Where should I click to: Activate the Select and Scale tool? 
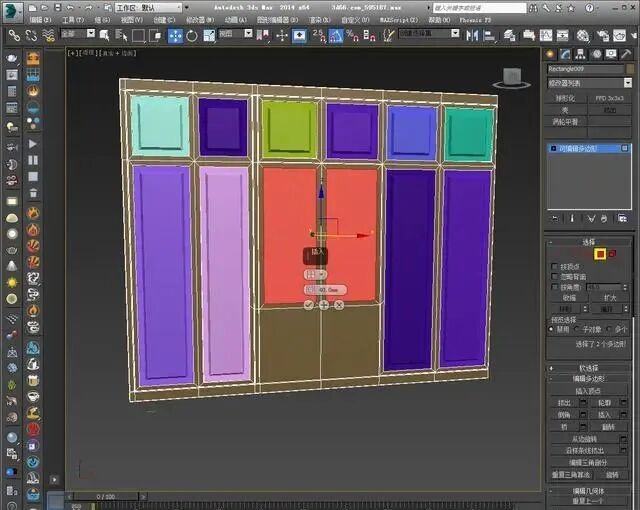tap(209, 36)
